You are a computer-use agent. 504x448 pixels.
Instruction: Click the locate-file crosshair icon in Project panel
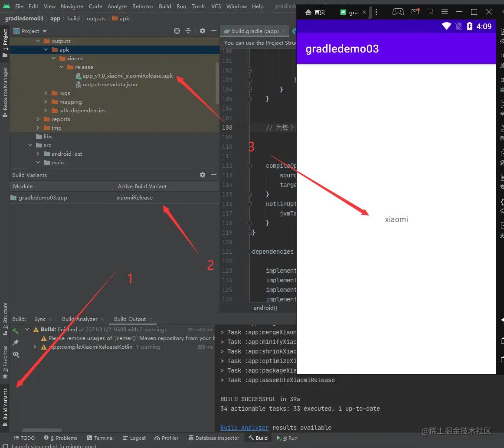[177, 31]
